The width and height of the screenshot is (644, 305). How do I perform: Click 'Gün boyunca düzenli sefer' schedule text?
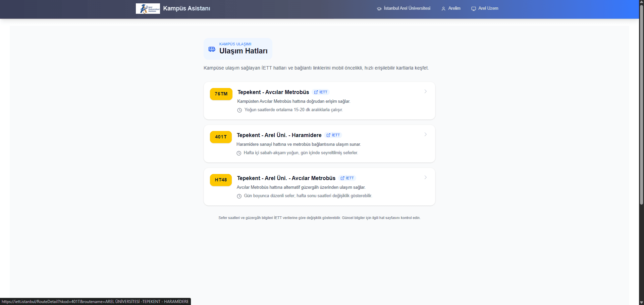308,196
